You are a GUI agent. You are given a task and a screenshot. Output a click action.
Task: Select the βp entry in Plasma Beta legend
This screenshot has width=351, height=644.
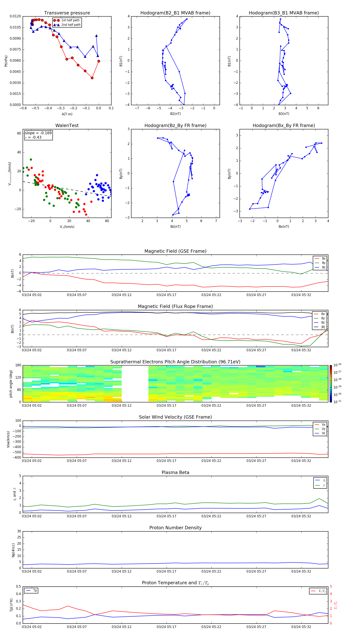320,480
